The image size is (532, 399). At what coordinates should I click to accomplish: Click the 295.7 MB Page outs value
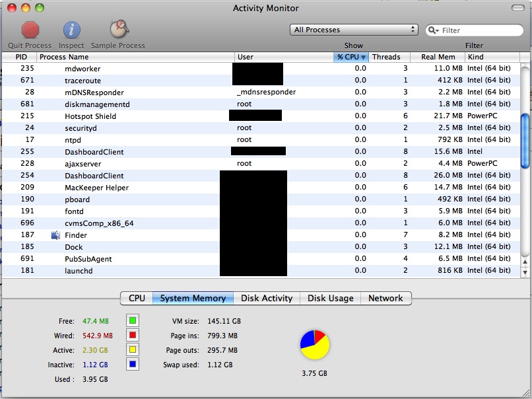point(222,350)
